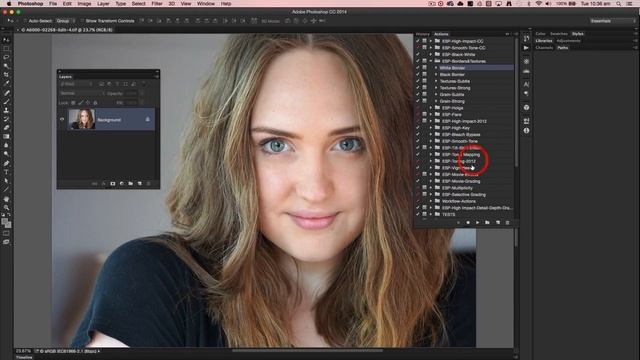Open the Filter menu
Screen dimensions: 640x360
click(157, 4)
